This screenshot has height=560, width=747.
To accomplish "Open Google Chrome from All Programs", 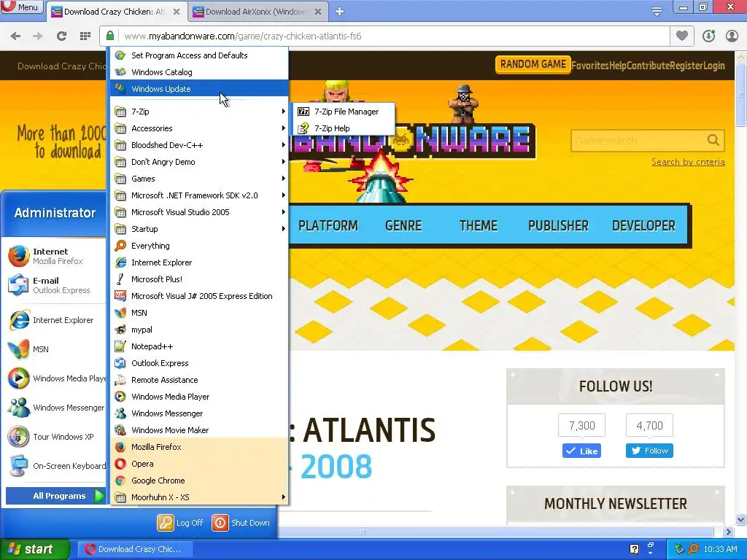I will 199,481.
